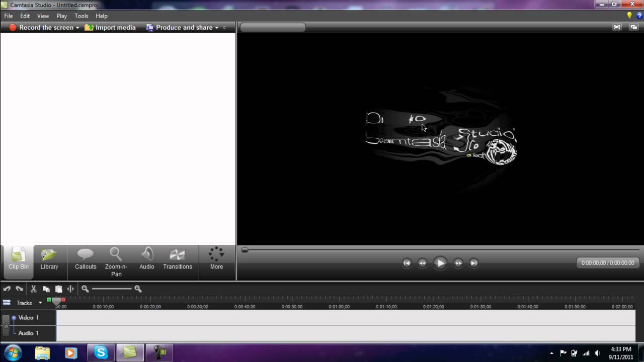644x362 pixels.
Task: Expand the Tracks dropdown
Action: (40, 303)
